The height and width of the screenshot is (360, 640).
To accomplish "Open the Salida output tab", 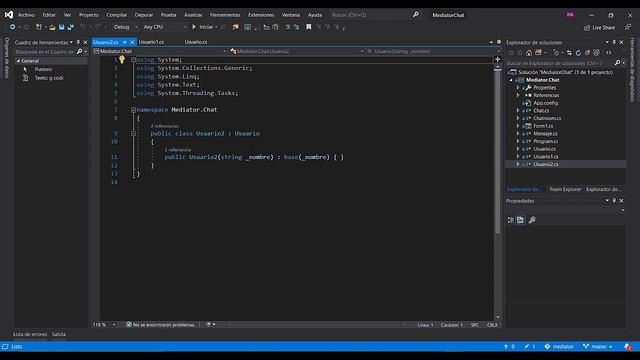I will tap(59, 334).
